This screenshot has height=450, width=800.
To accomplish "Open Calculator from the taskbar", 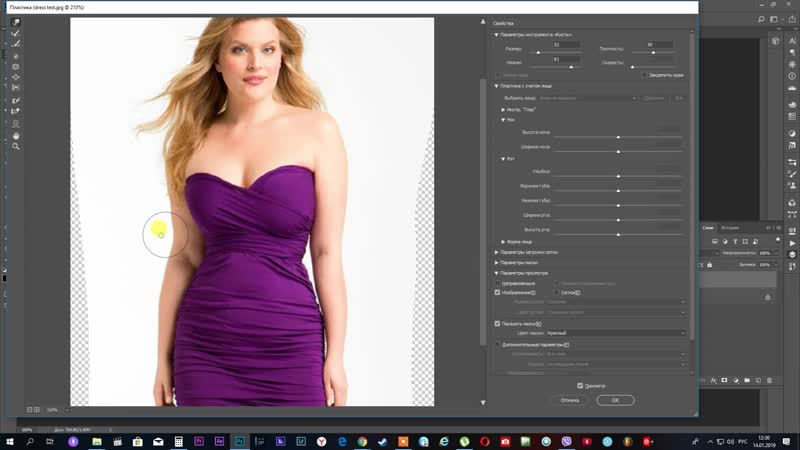I will click(x=179, y=442).
